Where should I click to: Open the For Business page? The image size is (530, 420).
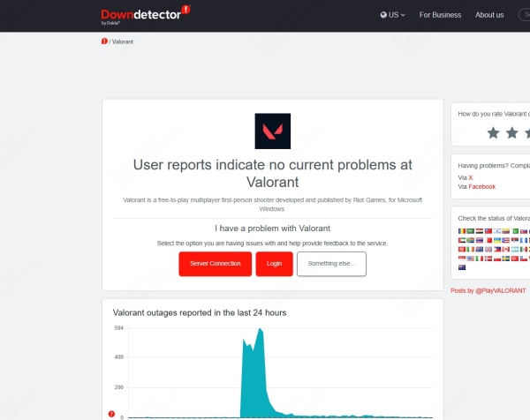click(440, 15)
